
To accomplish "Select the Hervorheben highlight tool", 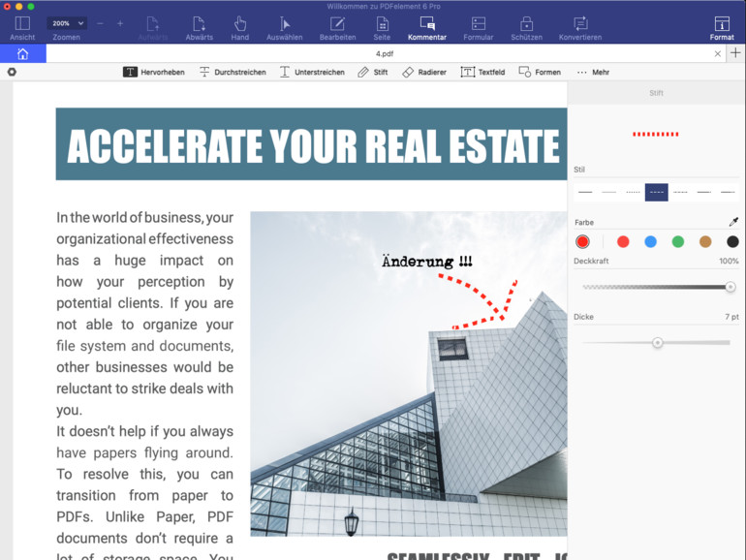I will click(x=154, y=72).
